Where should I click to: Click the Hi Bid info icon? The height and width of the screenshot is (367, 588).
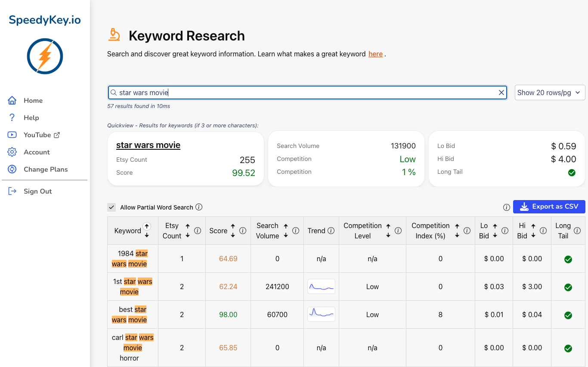(543, 231)
